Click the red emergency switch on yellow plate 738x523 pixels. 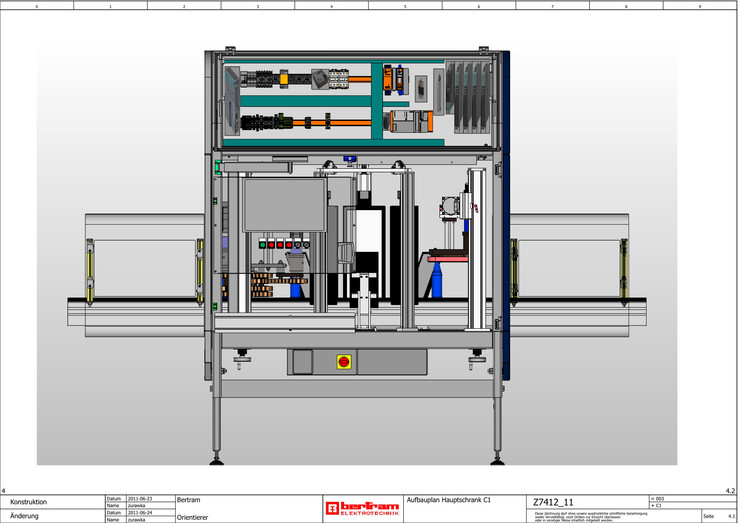click(x=346, y=361)
